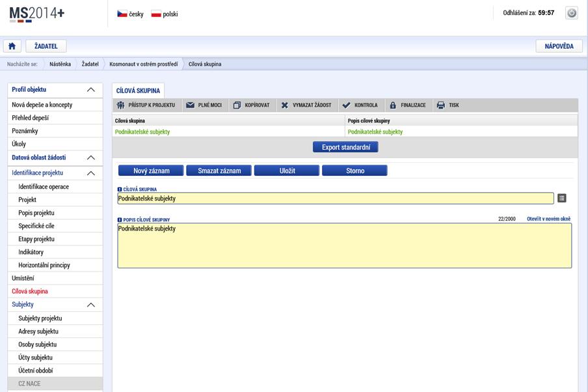Open Plné moci toolbar item

point(204,105)
